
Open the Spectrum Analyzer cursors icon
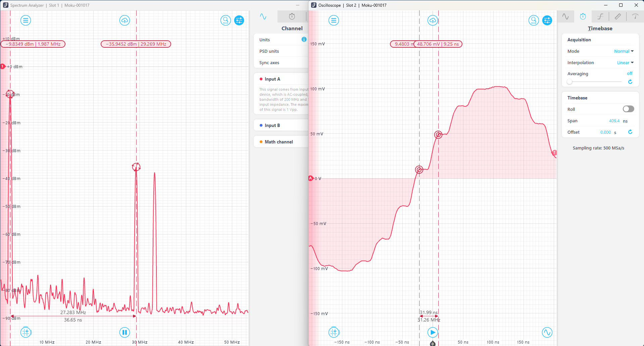(26, 332)
